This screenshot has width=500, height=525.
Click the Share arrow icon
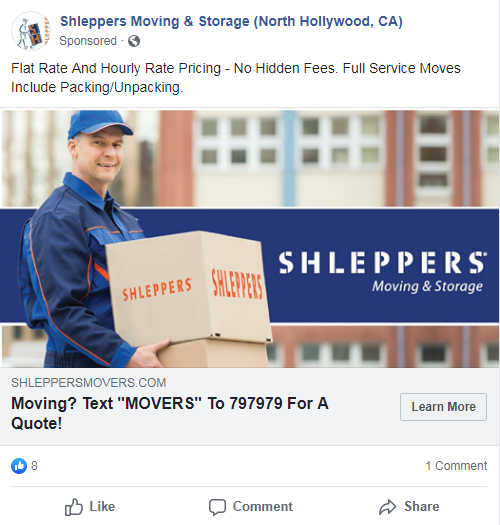point(387,507)
